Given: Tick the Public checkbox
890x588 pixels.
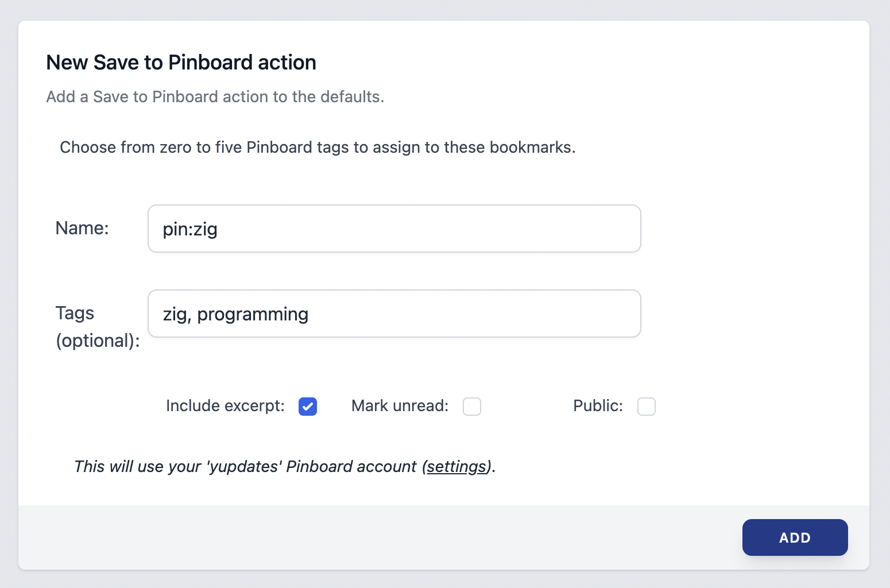Looking at the screenshot, I should click(x=647, y=407).
